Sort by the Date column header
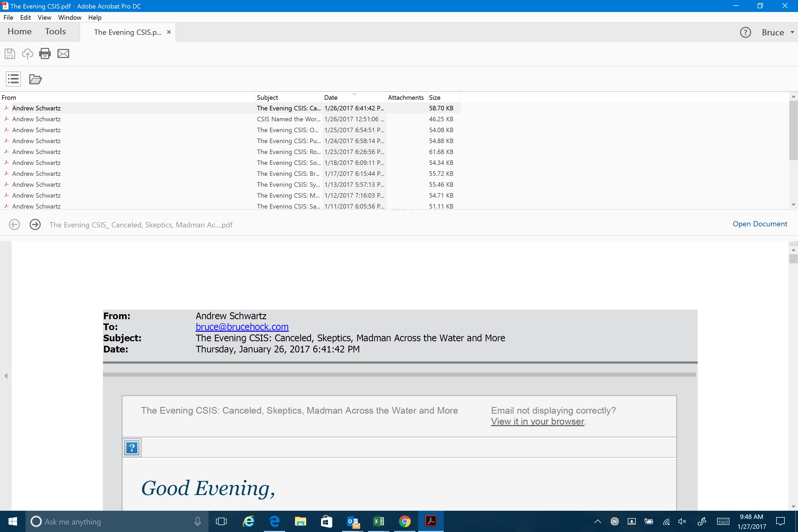798x532 pixels. click(x=331, y=97)
